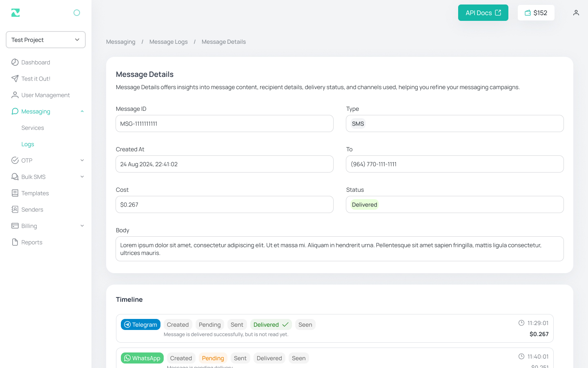Click Pending stage in WhatsApp row

(x=213, y=358)
